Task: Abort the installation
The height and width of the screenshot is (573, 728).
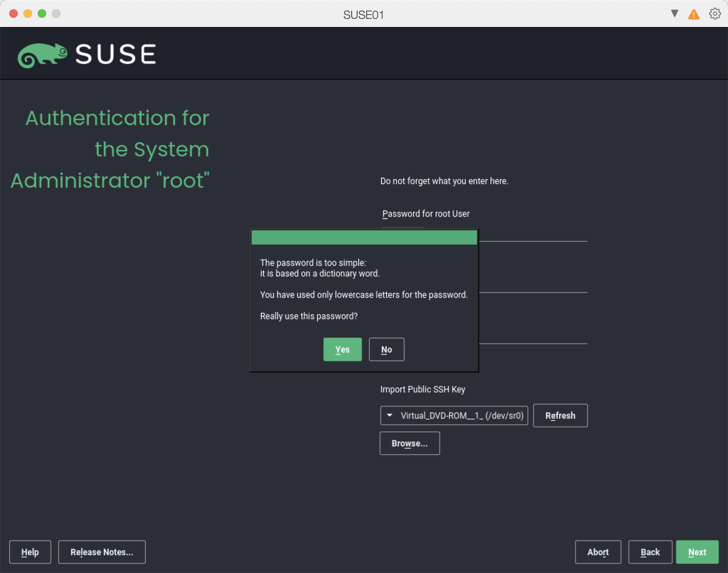Action: tap(598, 552)
